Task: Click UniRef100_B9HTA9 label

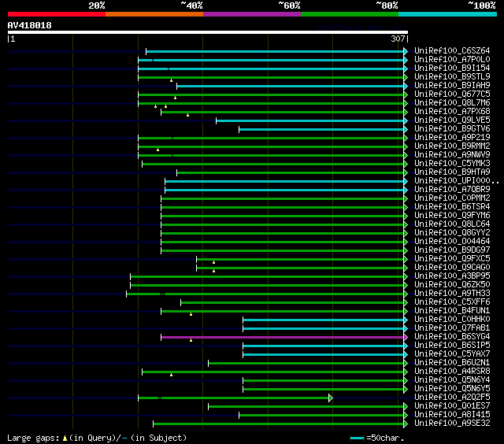Action: (x=452, y=172)
